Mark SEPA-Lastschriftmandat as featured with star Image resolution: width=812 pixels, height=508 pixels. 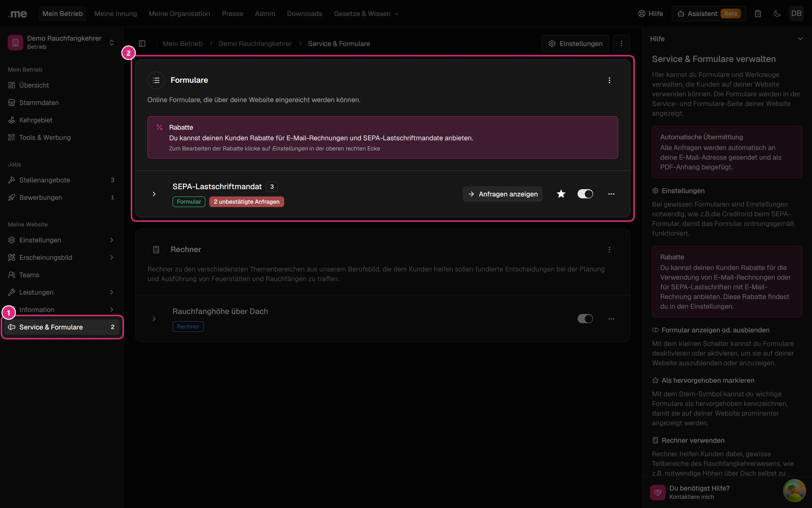coord(561,194)
